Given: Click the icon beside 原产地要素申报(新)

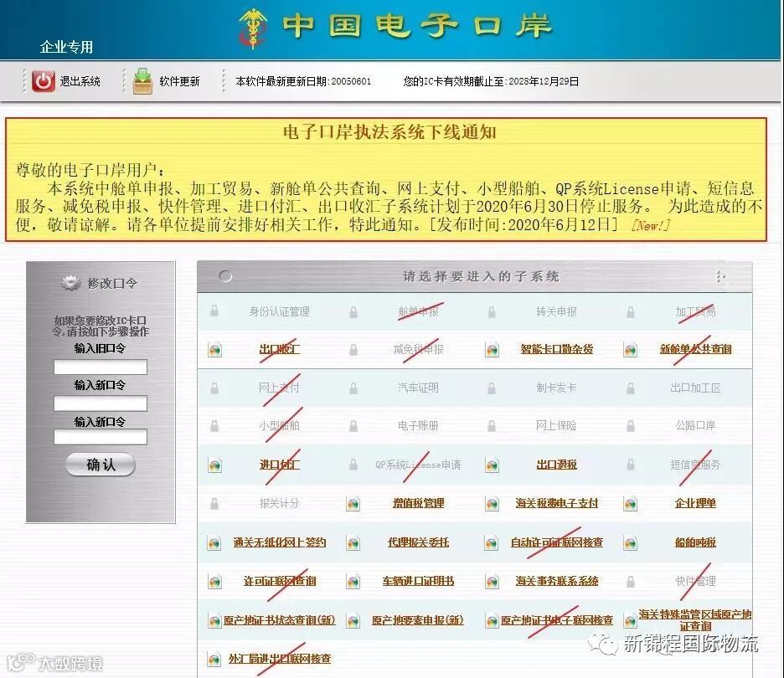Looking at the screenshot, I should click(353, 621).
